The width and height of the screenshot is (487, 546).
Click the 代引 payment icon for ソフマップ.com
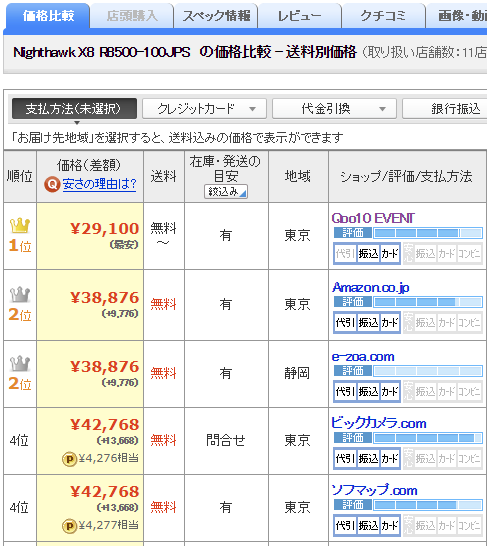[x=345, y=525]
